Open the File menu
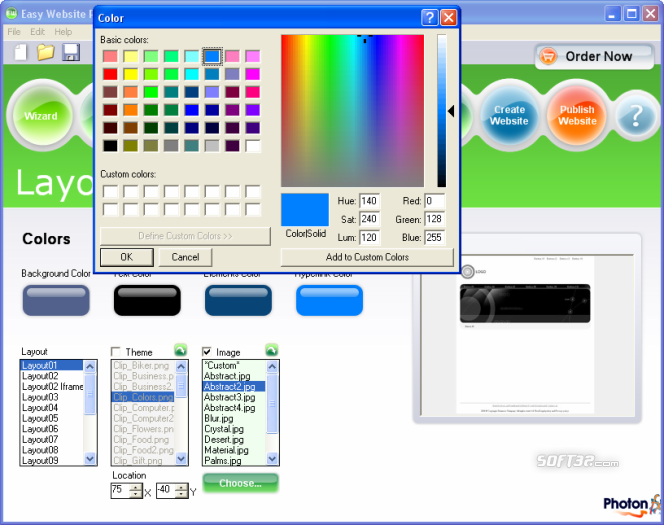 pos(14,32)
